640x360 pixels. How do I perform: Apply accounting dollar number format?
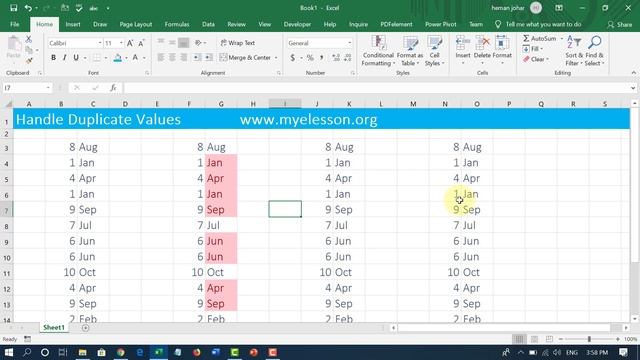(293, 58)
